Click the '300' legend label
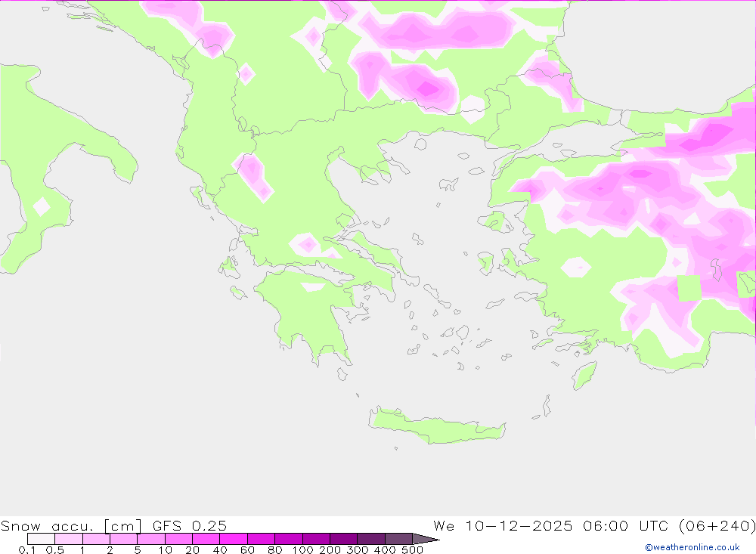 358,549
